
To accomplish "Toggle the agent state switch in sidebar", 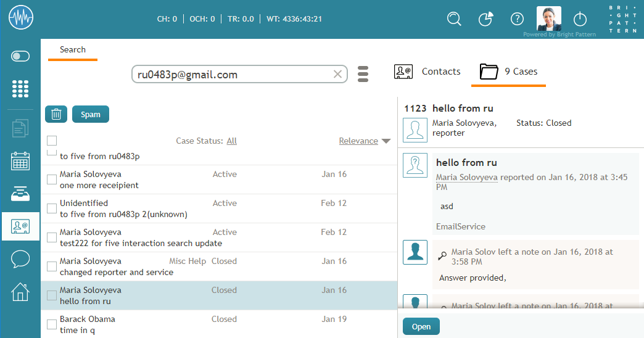I will [20, 57].
